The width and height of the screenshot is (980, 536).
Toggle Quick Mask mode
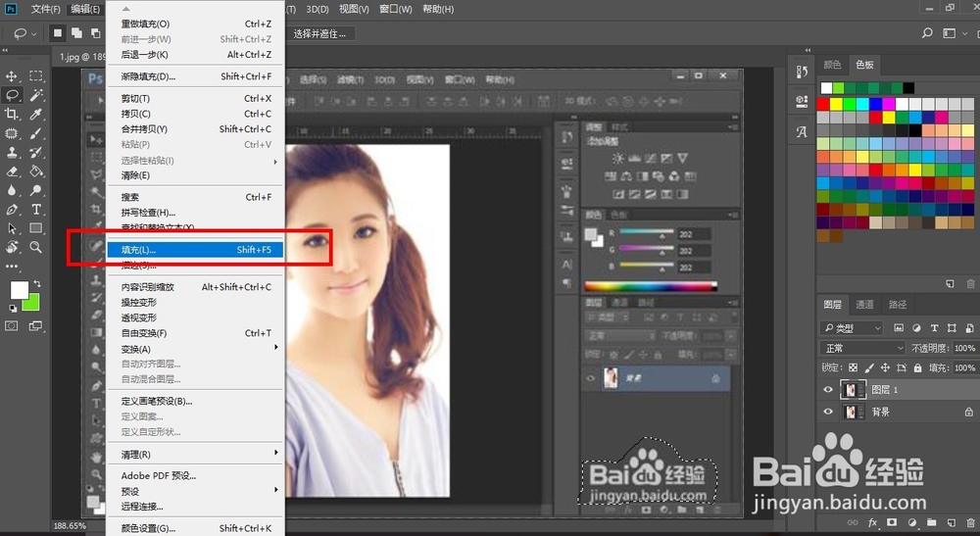click(x=11, y=325)
